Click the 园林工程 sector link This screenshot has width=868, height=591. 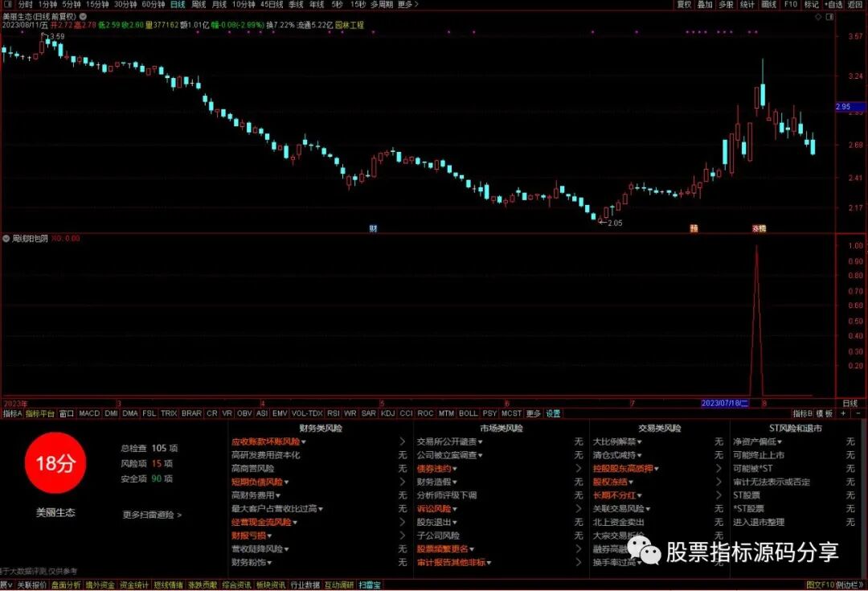(x=350, y=25)
